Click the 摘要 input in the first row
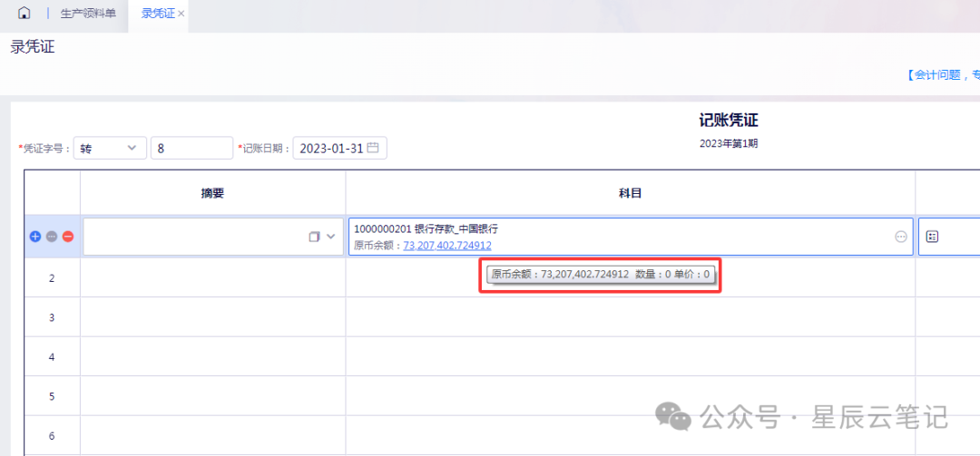This screenshot has width=980, height=456. pos(213,237)
